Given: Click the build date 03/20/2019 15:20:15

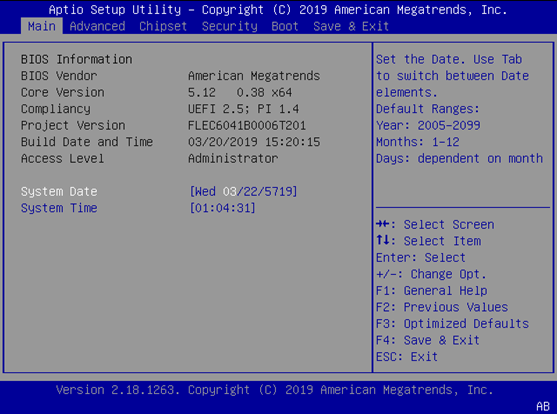Looking at the screenshot, I should [x=254, y=142].
